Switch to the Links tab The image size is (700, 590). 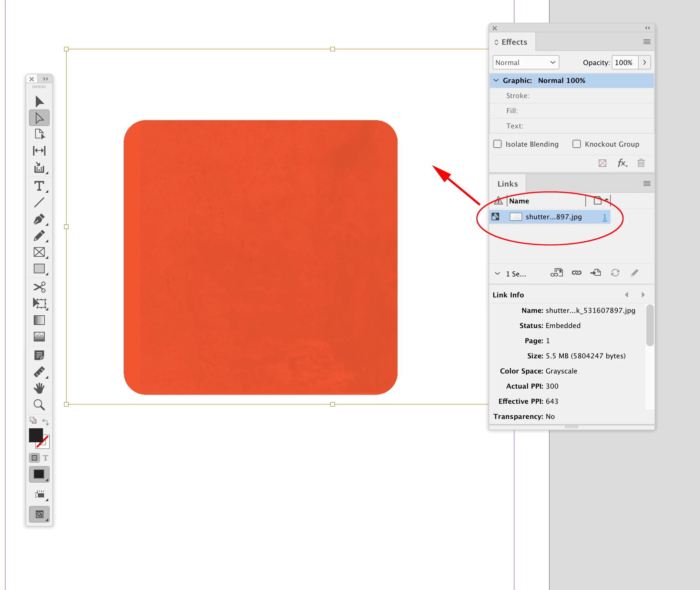point(507,184)
